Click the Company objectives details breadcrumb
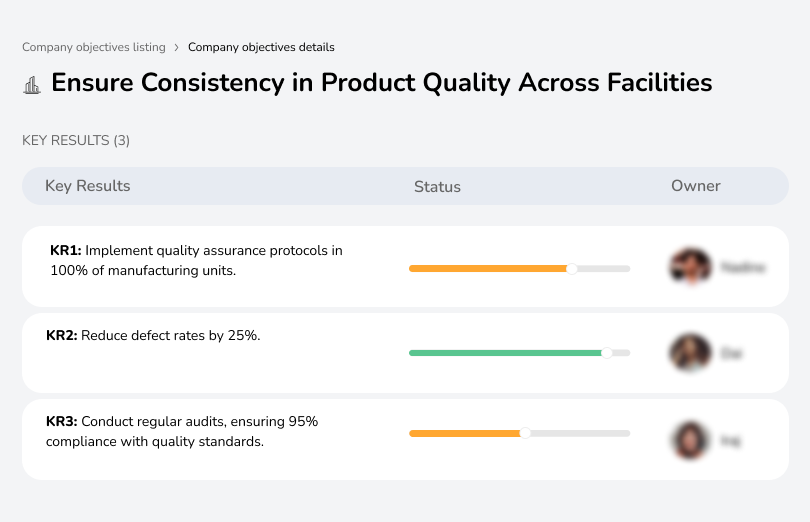The height and width of the screenshot is (522, 810). [261, 47]
